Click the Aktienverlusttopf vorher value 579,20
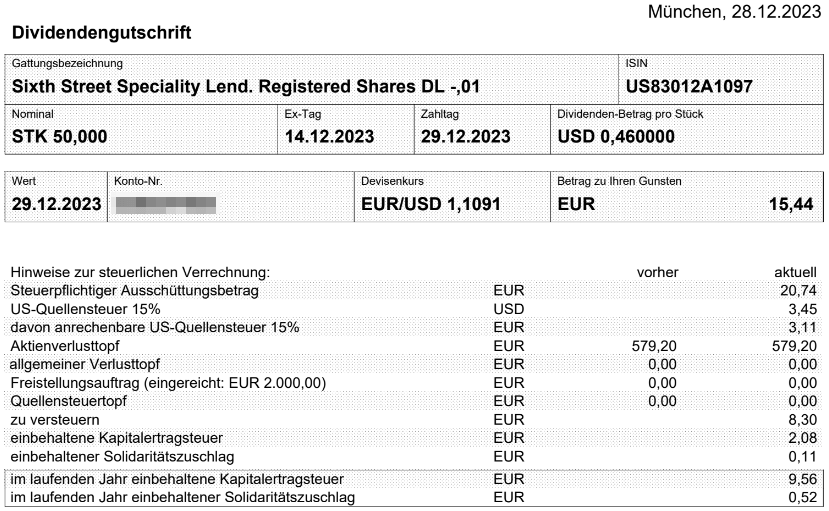 tap(654, 346)
